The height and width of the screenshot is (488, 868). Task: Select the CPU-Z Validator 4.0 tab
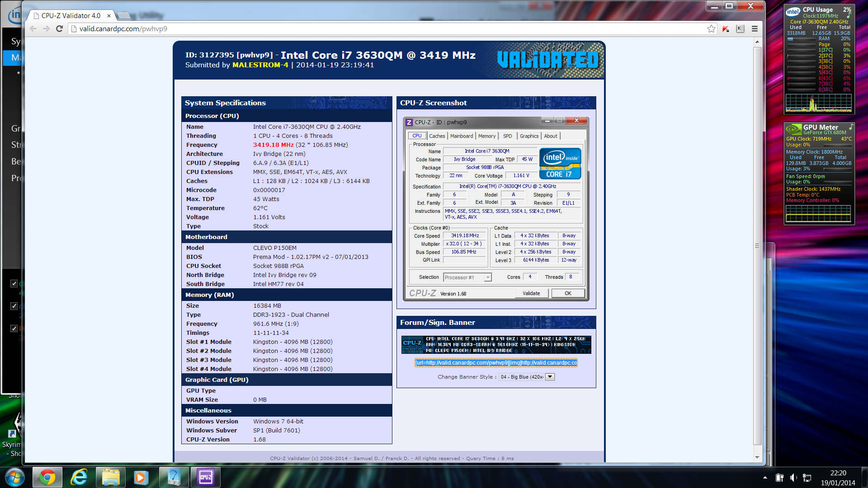pyautogui.click(x=71, y=15)
